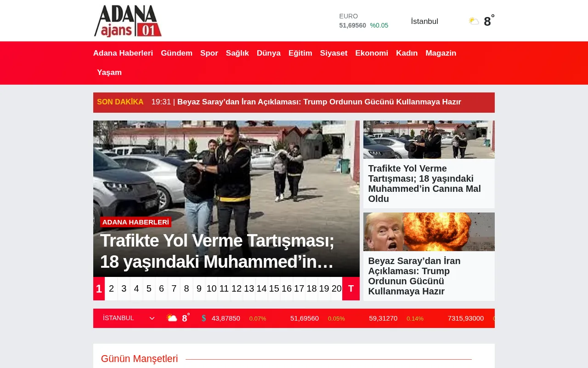Expand the Günün Manşetleri section

click(139, 358)
